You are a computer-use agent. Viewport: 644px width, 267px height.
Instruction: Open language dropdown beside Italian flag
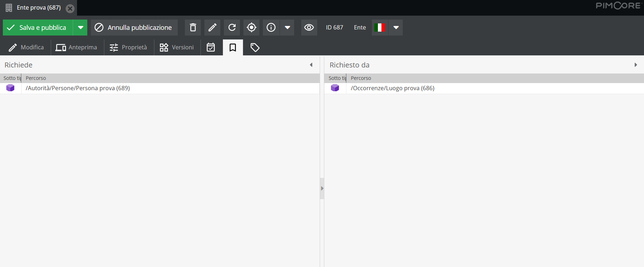pos(396,27)
